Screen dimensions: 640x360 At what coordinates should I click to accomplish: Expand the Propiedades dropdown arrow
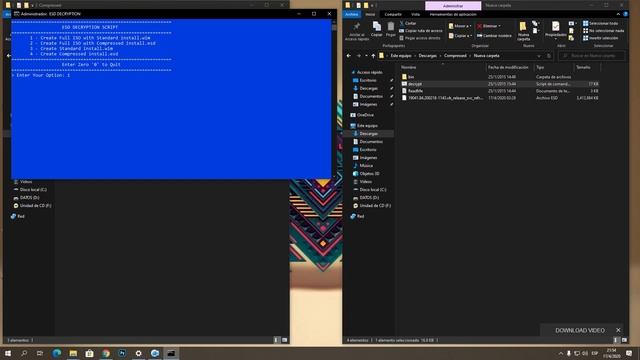[556, 39]
